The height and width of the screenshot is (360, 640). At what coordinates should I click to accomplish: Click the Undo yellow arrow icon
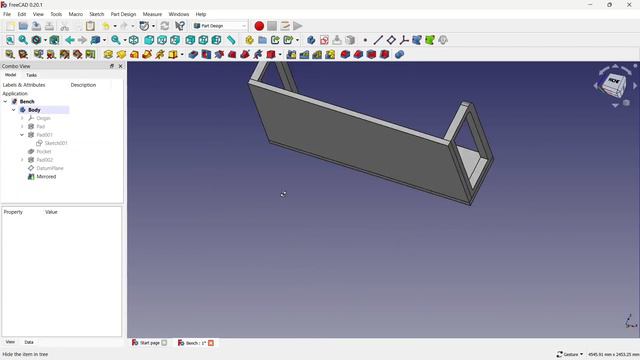coord(106,26)
